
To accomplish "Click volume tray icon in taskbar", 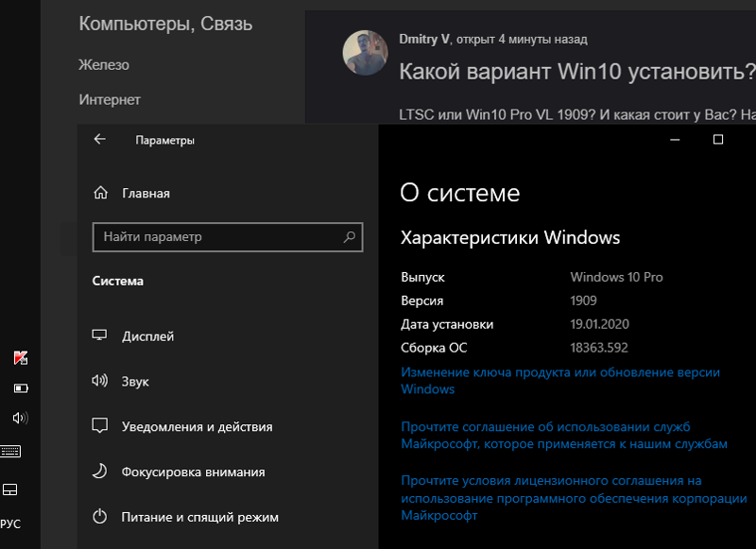I will 20,418.
